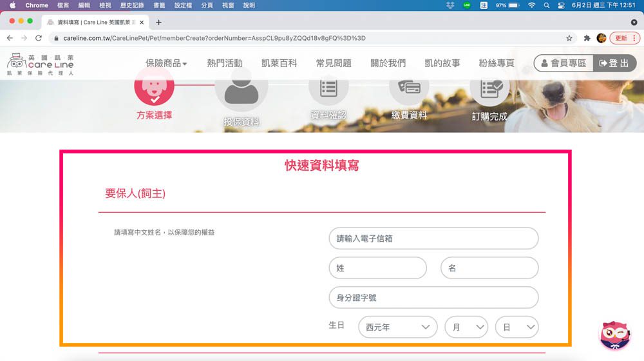Open the Apple menu
Viewport: 644px width, 361px height.
click(x=13, y=5)
